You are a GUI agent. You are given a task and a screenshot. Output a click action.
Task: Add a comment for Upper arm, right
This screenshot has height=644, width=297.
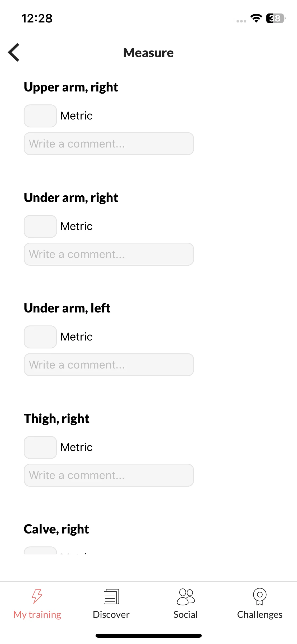[x=109, y=144]
